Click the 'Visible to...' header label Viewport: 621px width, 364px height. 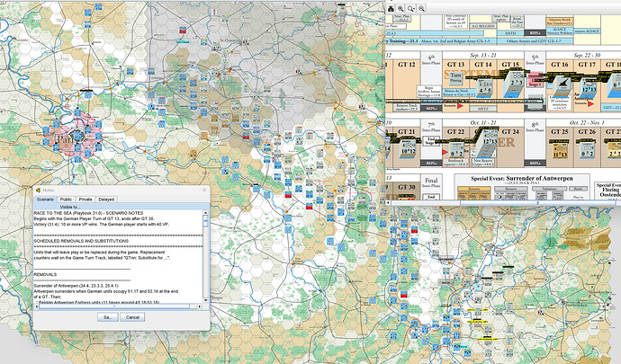pyautogui.click(x=70, y=207)
